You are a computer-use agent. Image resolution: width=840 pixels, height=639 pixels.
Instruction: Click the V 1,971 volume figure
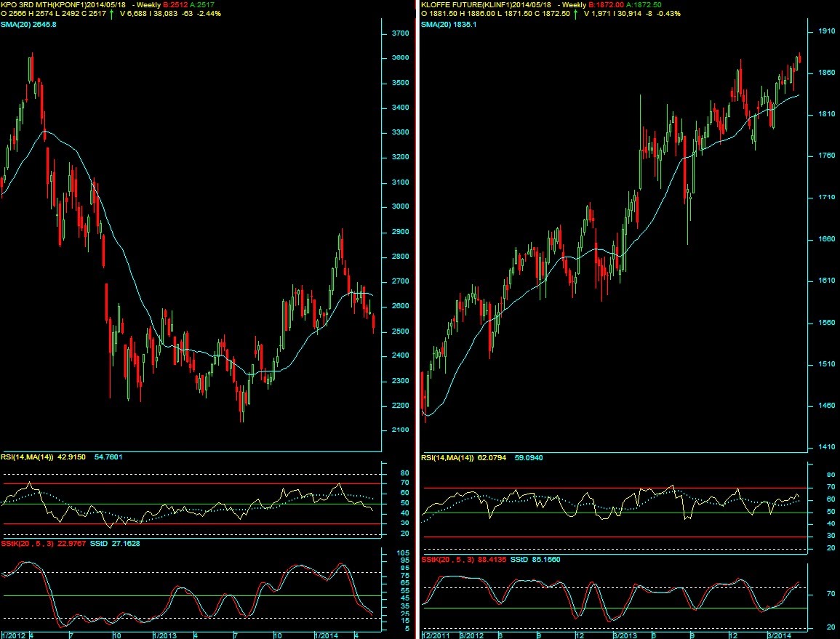[596, 13]
